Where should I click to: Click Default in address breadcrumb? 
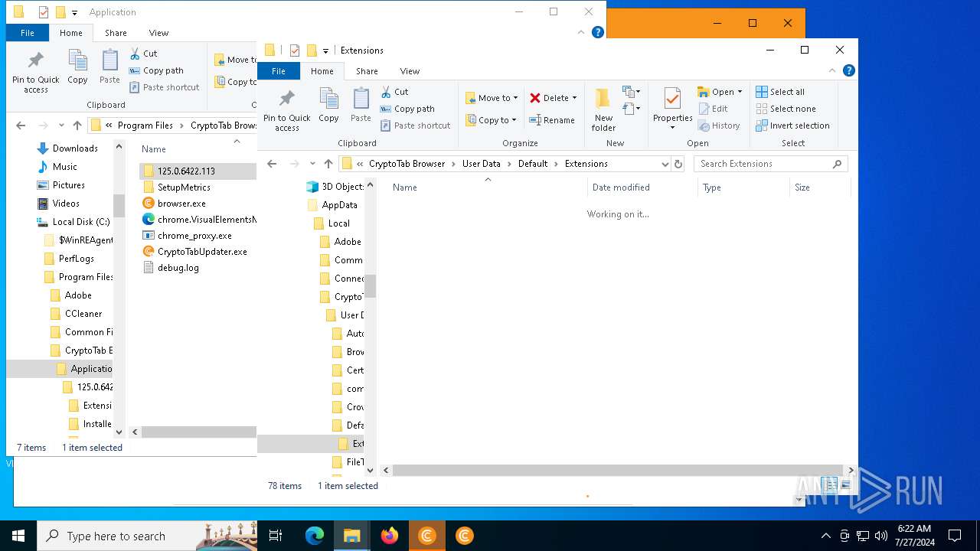tap(533, 164)
